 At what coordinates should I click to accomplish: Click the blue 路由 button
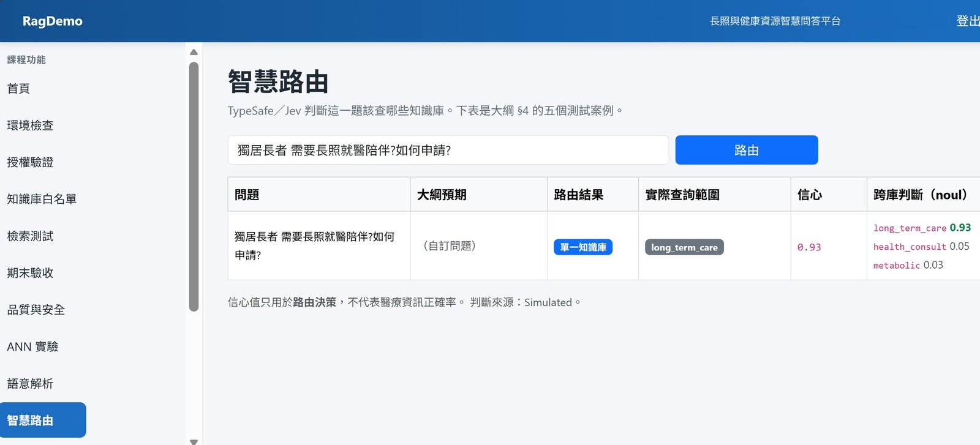747,150
